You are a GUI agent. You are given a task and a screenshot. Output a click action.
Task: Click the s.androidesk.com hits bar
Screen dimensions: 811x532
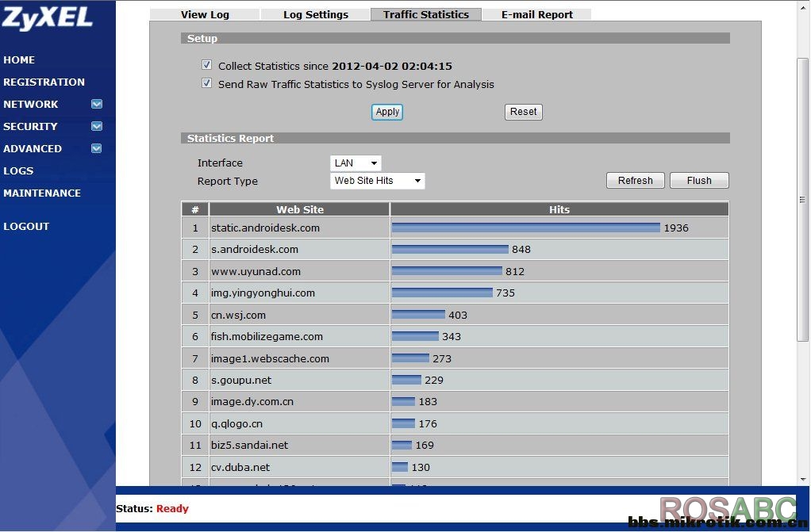pos(450,249)
